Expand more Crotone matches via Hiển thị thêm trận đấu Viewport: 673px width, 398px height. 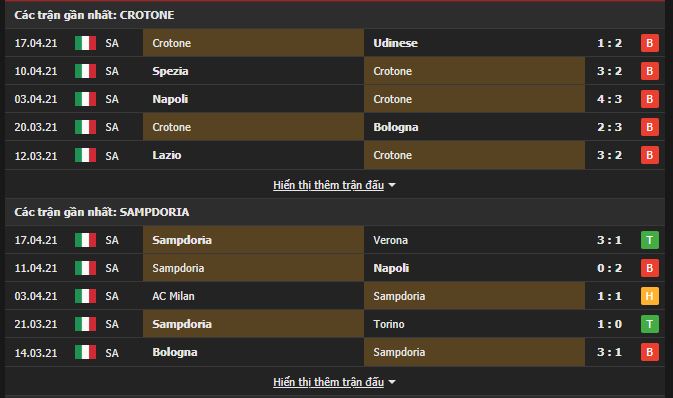pos(328,185)
